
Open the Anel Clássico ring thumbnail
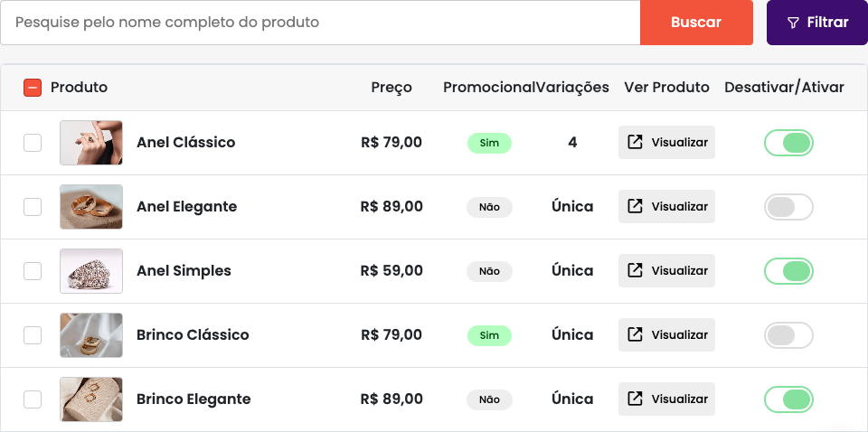coord(91,143)
